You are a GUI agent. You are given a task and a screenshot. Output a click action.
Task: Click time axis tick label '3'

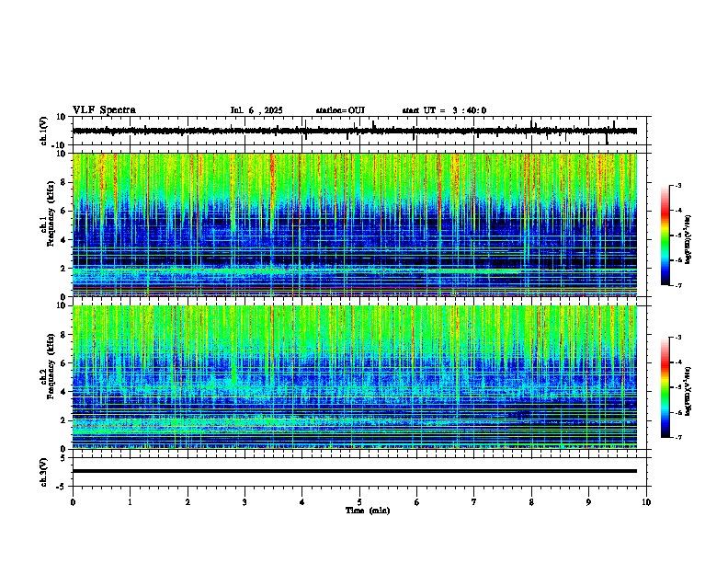click(245, 502)
